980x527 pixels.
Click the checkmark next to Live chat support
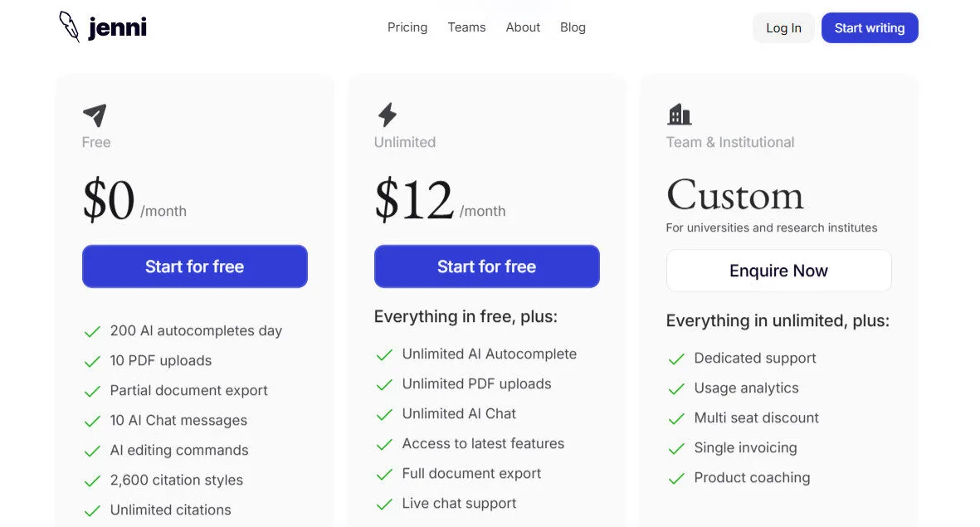tap(383, 503)
